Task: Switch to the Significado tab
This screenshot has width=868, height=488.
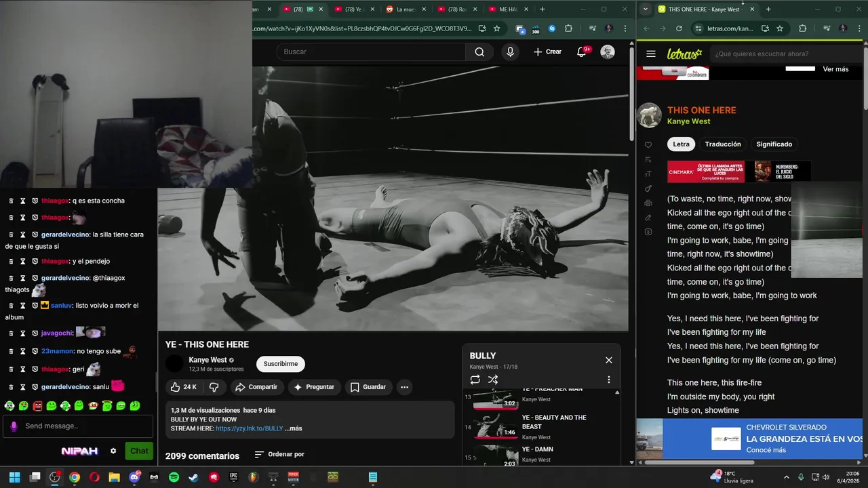Action: click(774, 144)
